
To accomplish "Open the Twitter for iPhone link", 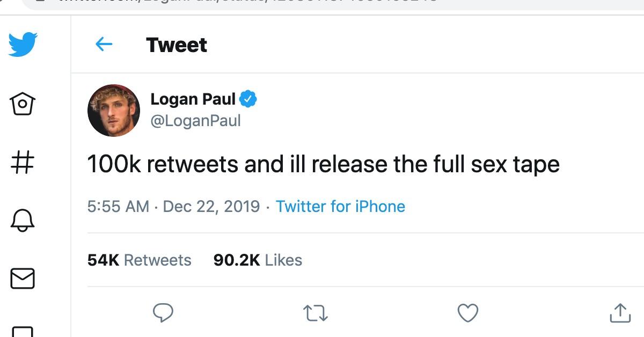I will (x=341, y=206).
